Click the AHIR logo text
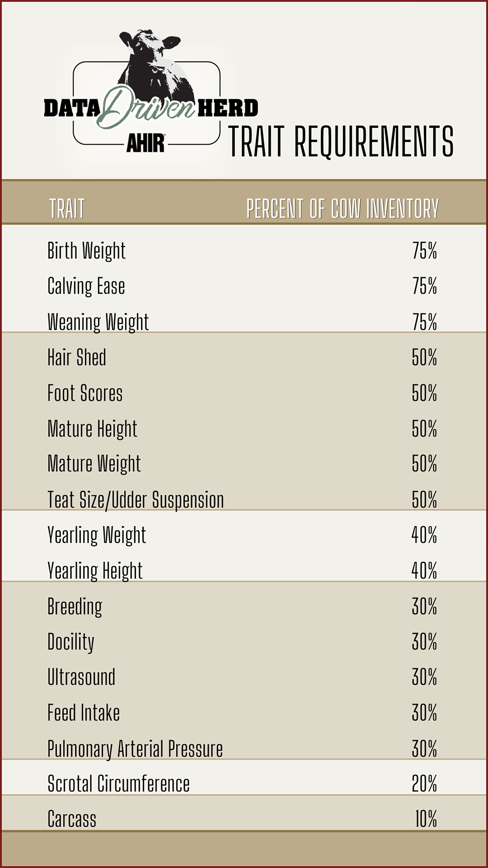This screenshot has width=488, height=868. click(145, 143)
